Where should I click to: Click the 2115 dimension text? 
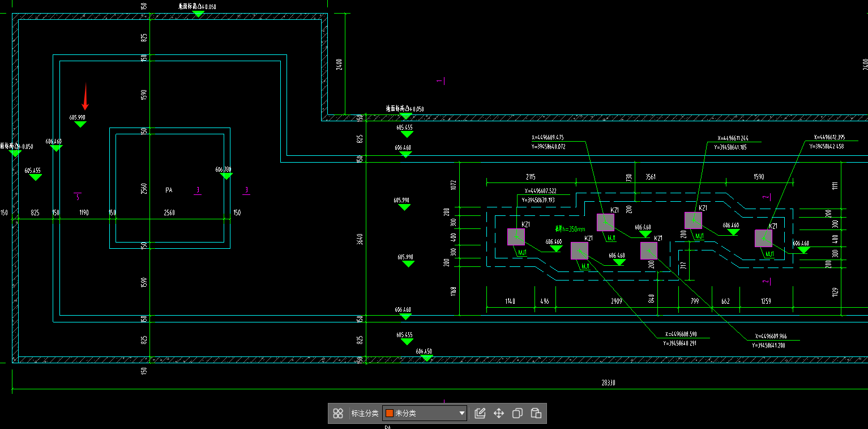pos(531,177)
